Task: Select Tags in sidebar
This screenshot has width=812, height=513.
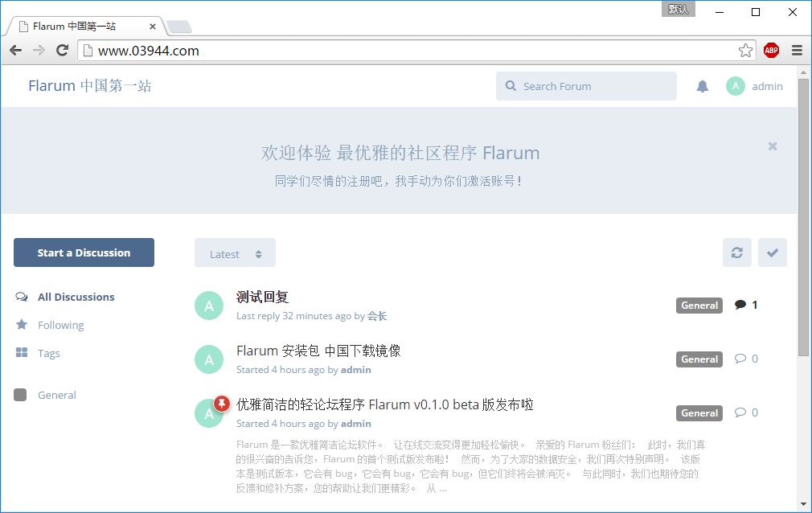Action: point(49,353)
